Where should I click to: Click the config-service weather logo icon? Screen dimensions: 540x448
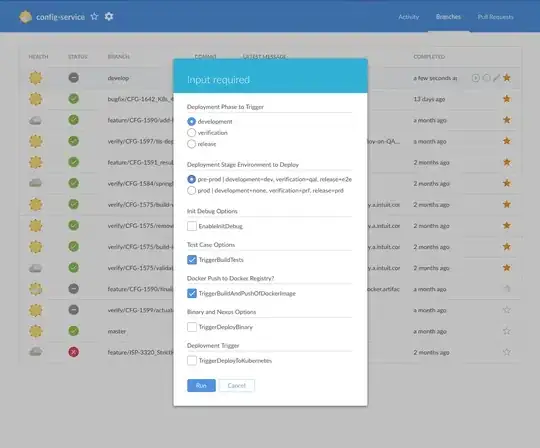coord(25,17)
